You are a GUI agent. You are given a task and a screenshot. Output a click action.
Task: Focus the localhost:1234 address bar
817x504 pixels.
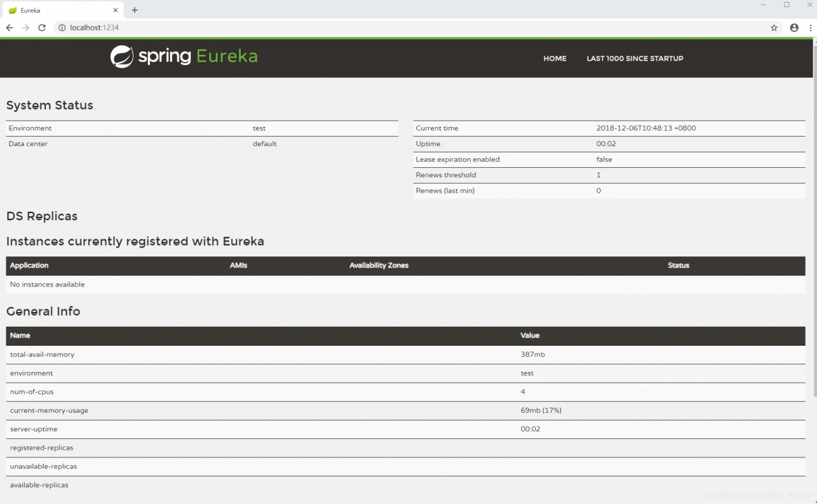tap(408, 27)
